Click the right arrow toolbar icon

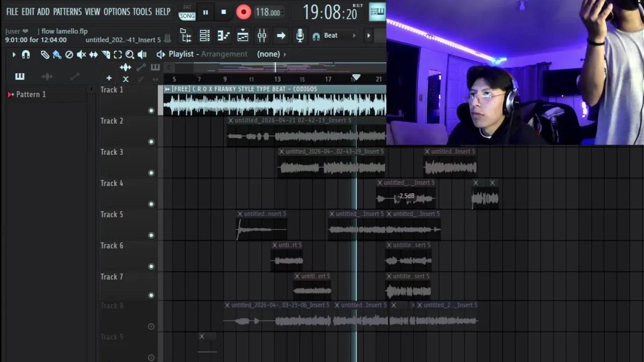pos(281,35)
